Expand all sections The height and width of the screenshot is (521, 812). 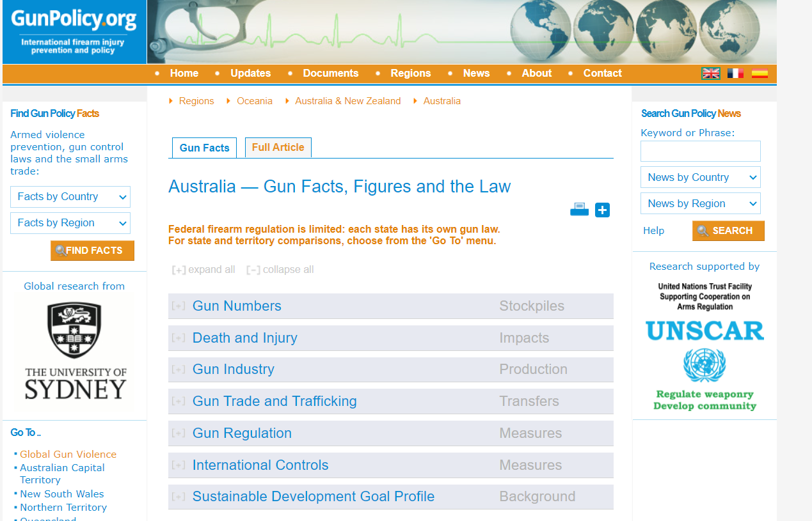pyautogui.click(x=203, y=270)
